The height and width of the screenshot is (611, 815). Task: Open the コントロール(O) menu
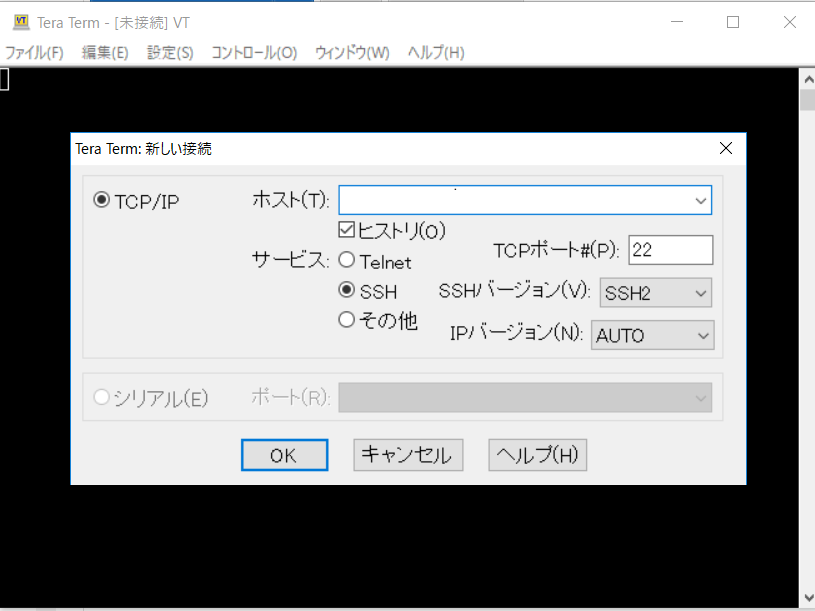[254, 52]
